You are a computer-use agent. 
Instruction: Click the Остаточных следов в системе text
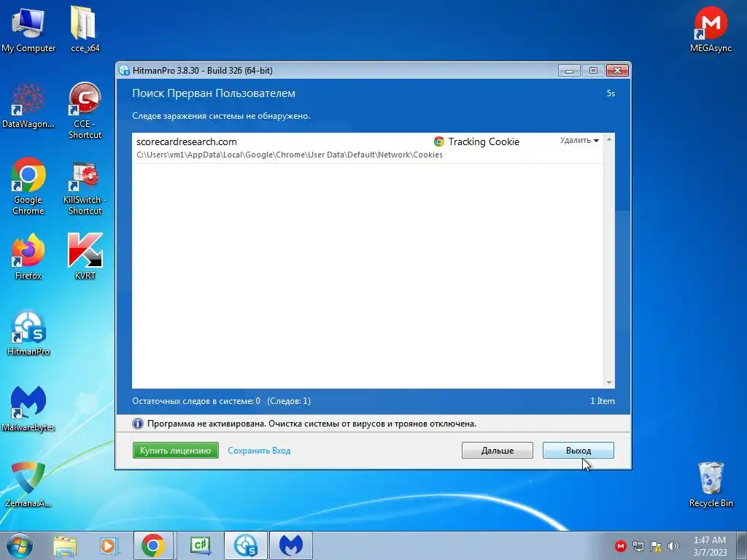tap(196, 401)
